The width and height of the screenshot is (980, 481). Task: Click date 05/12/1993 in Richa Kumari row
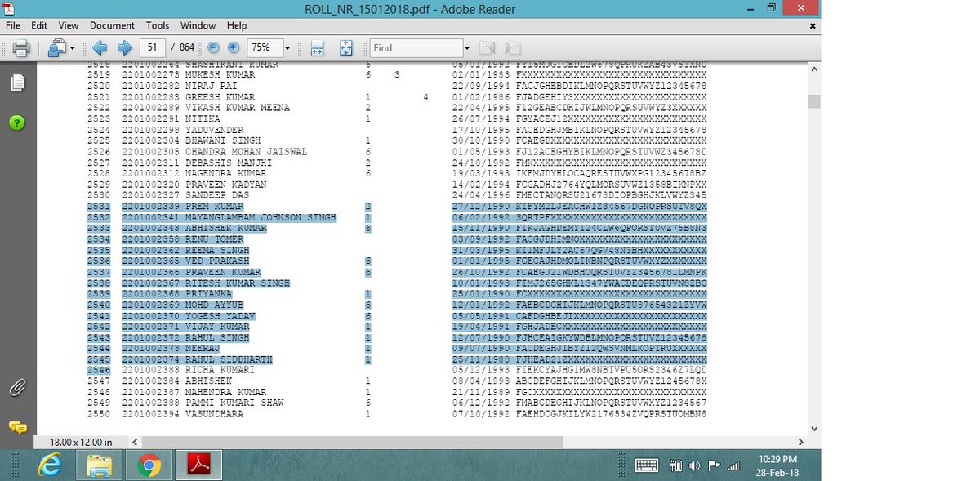pyautogui.click(x=481, y=370)
